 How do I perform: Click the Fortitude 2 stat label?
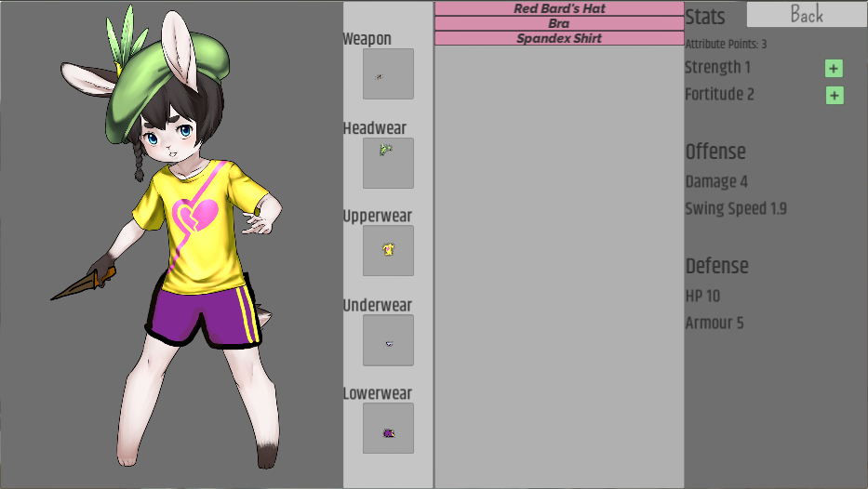click(720, 95)
